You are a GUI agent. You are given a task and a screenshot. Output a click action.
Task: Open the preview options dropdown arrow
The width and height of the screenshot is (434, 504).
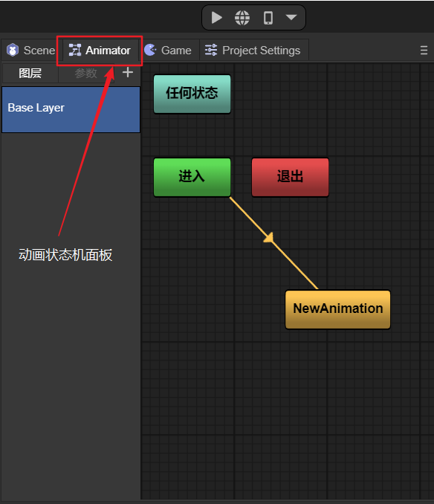click(291, 17)
